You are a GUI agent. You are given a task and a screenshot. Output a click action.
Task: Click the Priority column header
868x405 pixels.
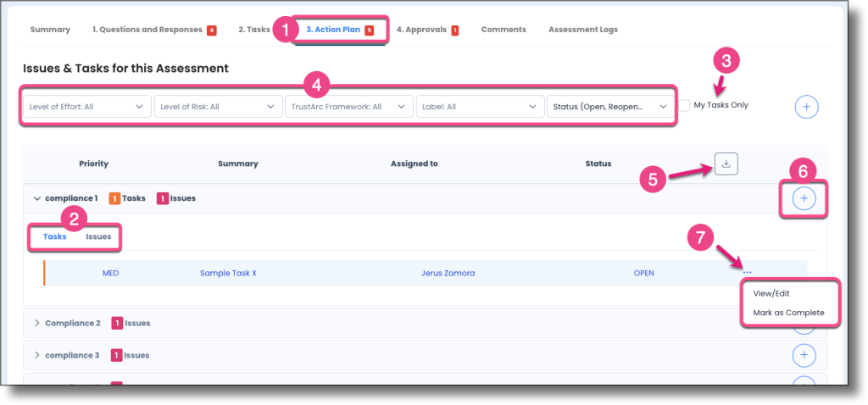(x=93, y=164)
